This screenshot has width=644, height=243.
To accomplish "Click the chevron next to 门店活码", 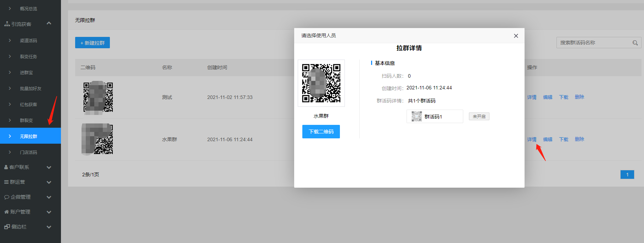I will tap(10, 152).
